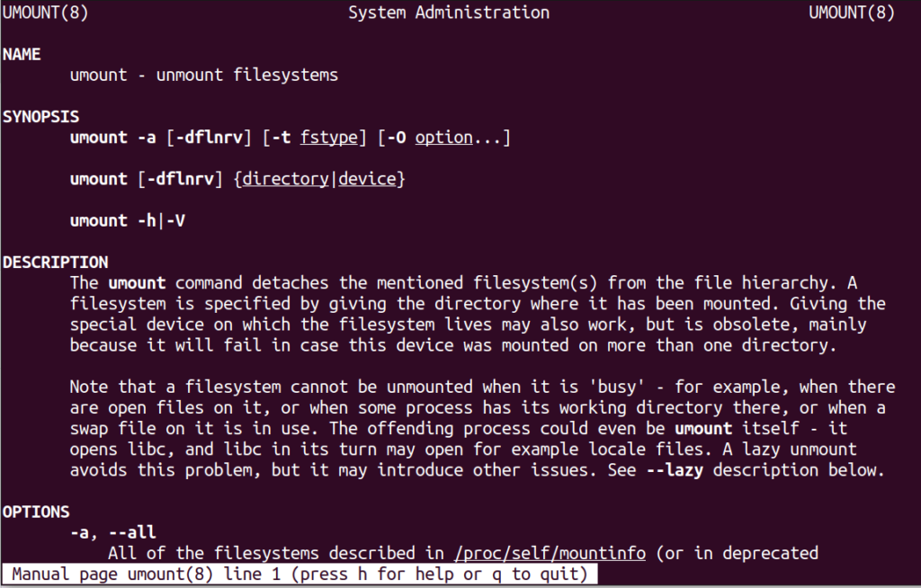Click the 'umount - unmount filesystems' line
Screen dimensions: 921x588
[x=204, y=75]
